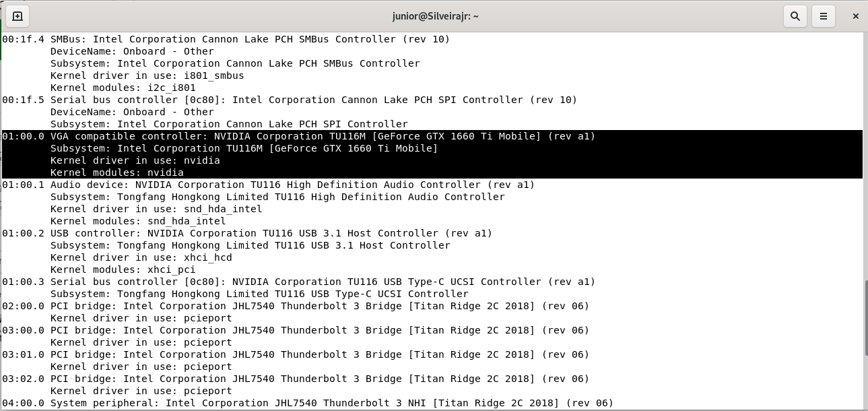Click the 01:00.3 Serial bus controller UCSI line
The image size is (868, 411).
click(x=299, y=282)
